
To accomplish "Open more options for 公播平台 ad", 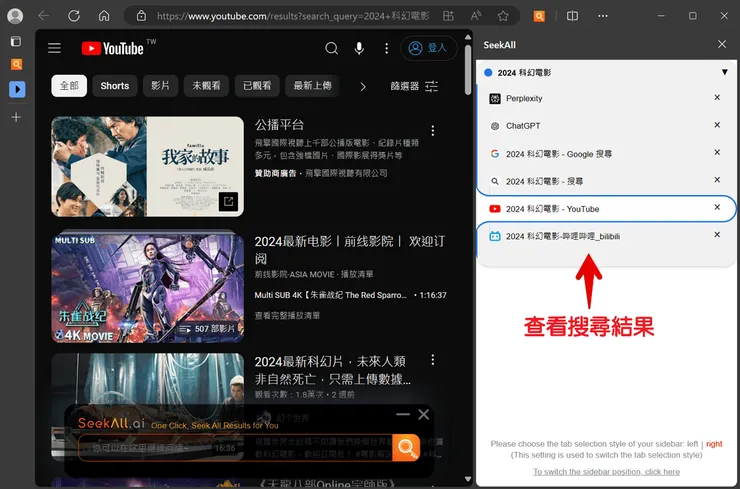I will pyautogui.click(x=433, y=131).
